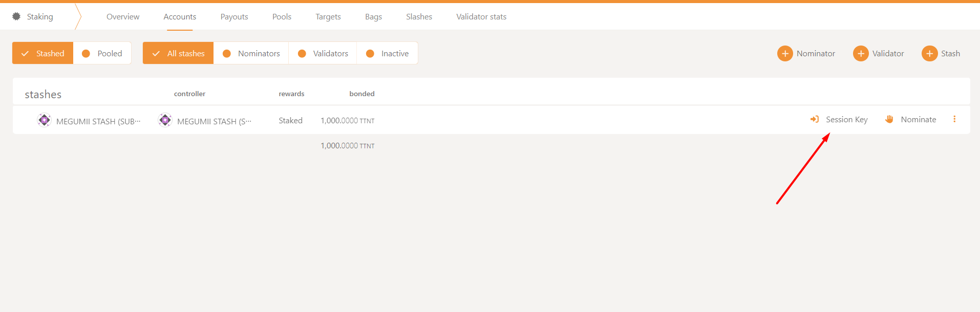This screenshot has height=312, width=980.
Task: Click the plus icon for Nominator
Action: [784, 53]
